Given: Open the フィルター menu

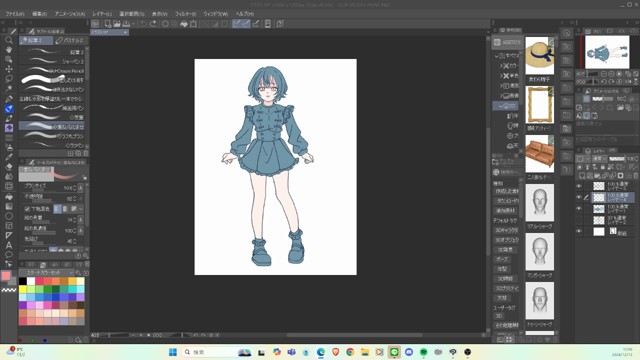Looking at the screenshot, I should [x=186, y=13].
